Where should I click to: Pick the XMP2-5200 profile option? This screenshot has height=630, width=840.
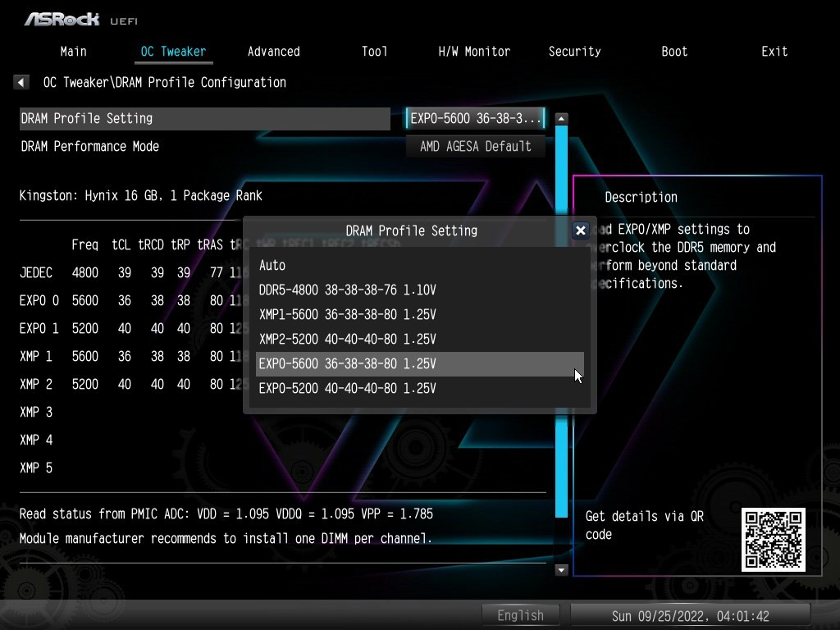point(347,339)
